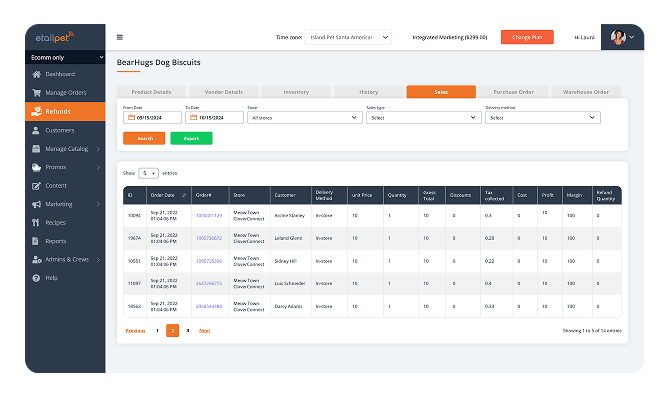
Task: Click the BearHugs Dog Biscuits title
Action: click(x=159, y=62)
